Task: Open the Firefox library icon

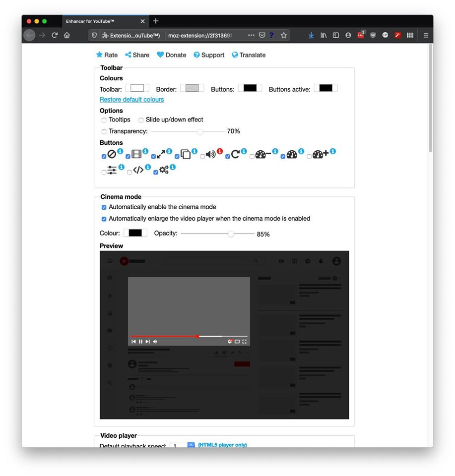Action: (x=324, y=35)
